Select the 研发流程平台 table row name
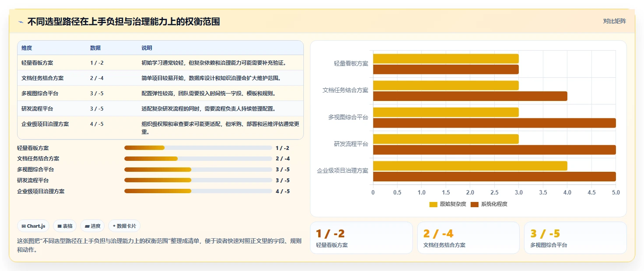Image resolution: width=644 pixels, height=271 pixels. [x=37, y=109]
